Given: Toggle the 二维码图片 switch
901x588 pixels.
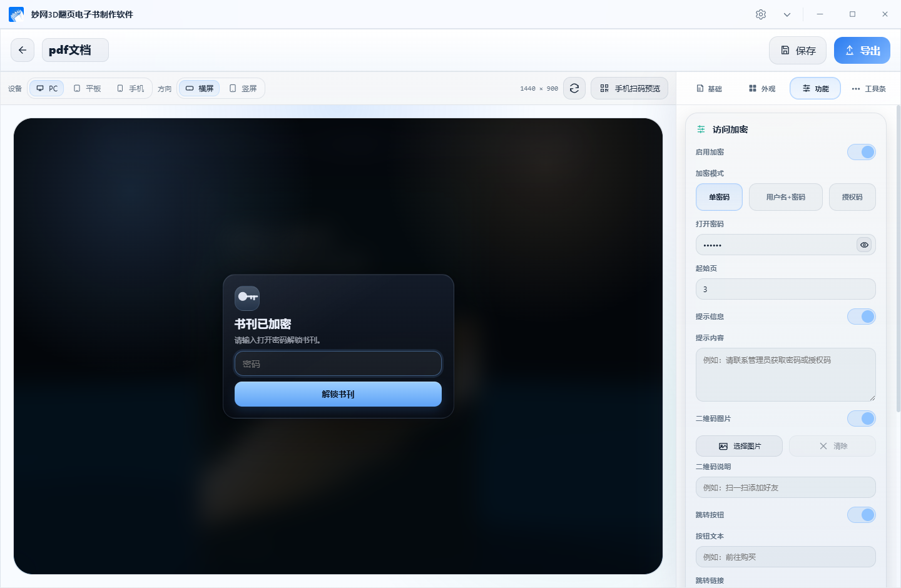Looking at the screenshot, I should coord(862,418).
